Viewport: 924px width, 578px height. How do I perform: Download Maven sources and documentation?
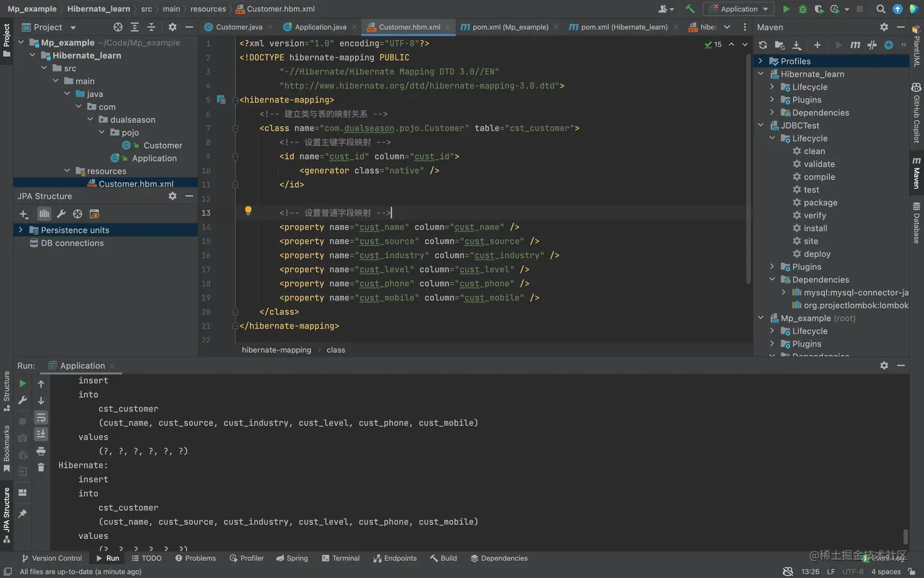point(797,45)
